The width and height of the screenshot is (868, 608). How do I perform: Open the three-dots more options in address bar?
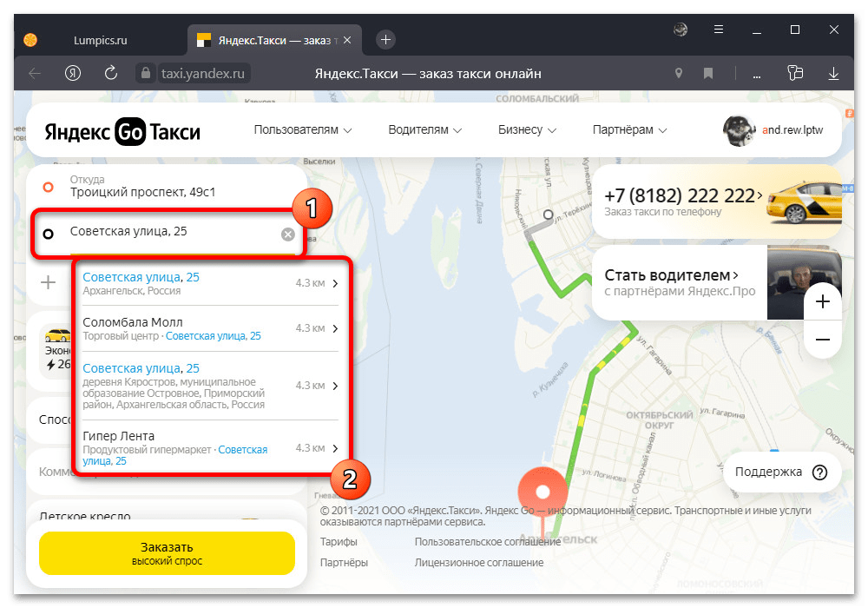757,75
